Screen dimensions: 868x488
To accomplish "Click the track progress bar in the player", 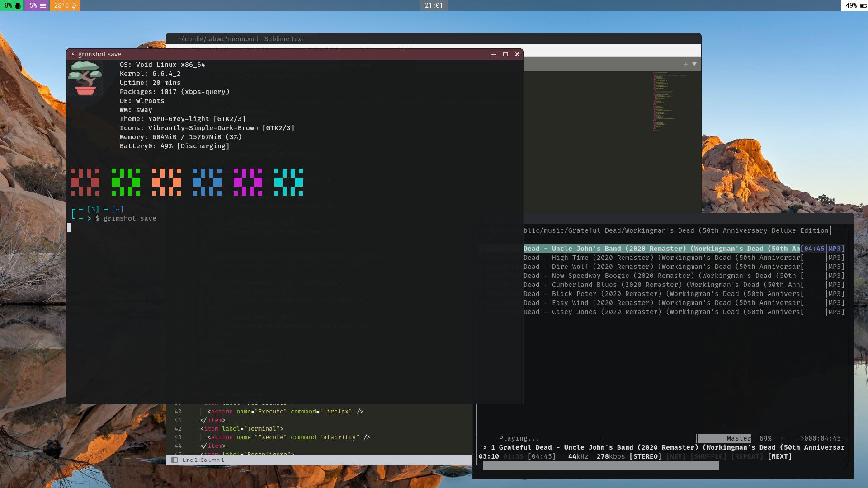I will pos(600,466).
